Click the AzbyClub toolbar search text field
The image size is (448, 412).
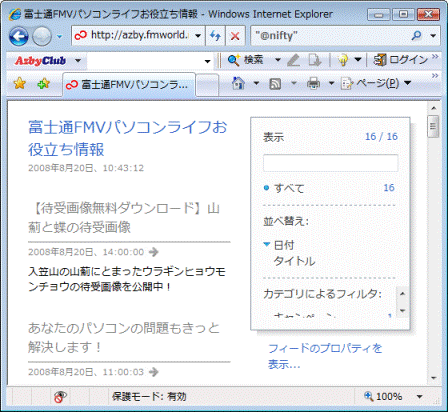[145, 61]
